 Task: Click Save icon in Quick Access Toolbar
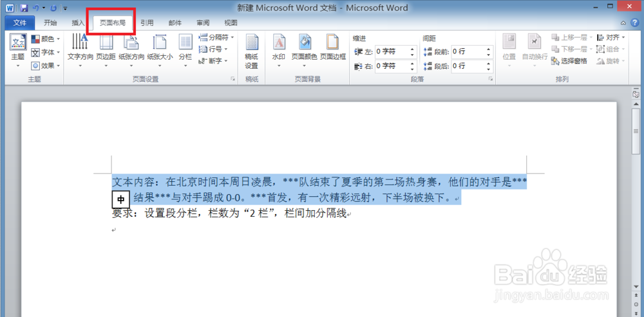pyautogui.click(x=24, y=8)
